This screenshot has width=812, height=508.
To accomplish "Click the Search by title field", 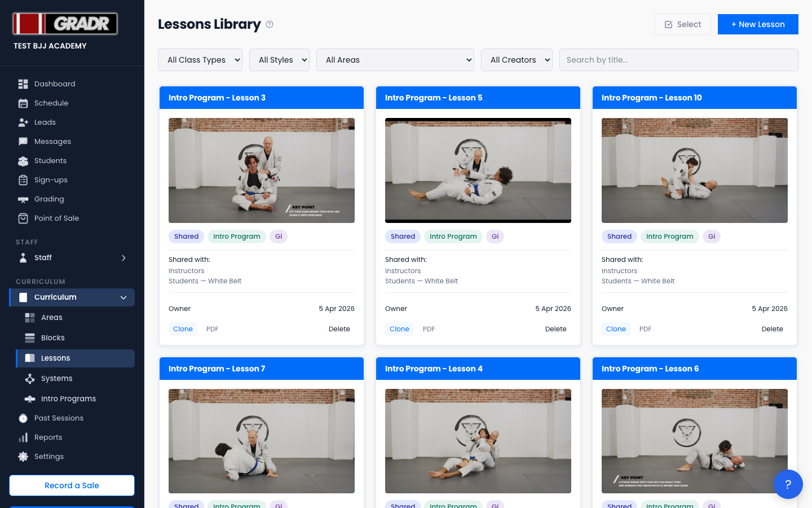I will pyautogui.click(x=678, y=60).
